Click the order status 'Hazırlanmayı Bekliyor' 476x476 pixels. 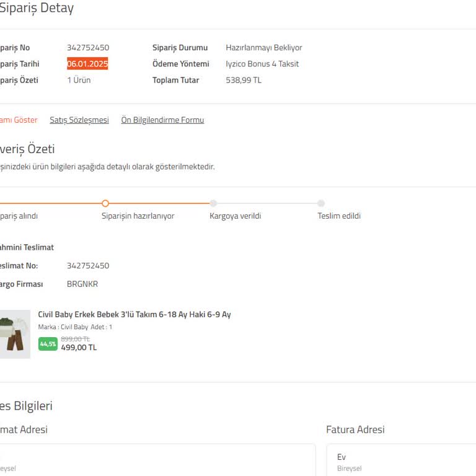(264, 48)
